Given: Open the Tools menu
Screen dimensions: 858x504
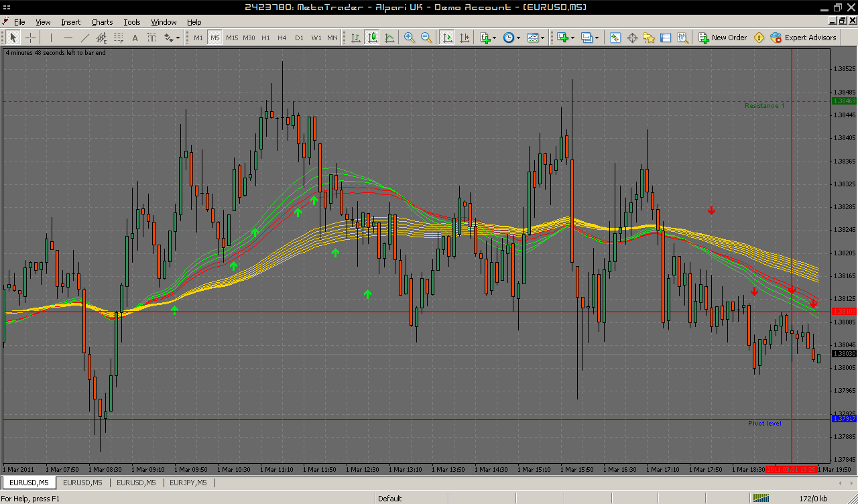Looking at the screenshot, I should click(x=132, y=22).
